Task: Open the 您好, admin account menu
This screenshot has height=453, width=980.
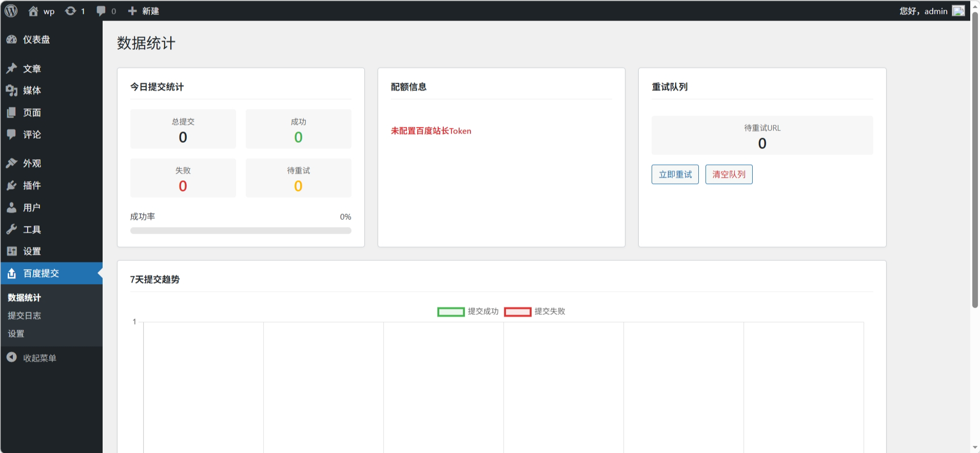Action: click(923, 11)
